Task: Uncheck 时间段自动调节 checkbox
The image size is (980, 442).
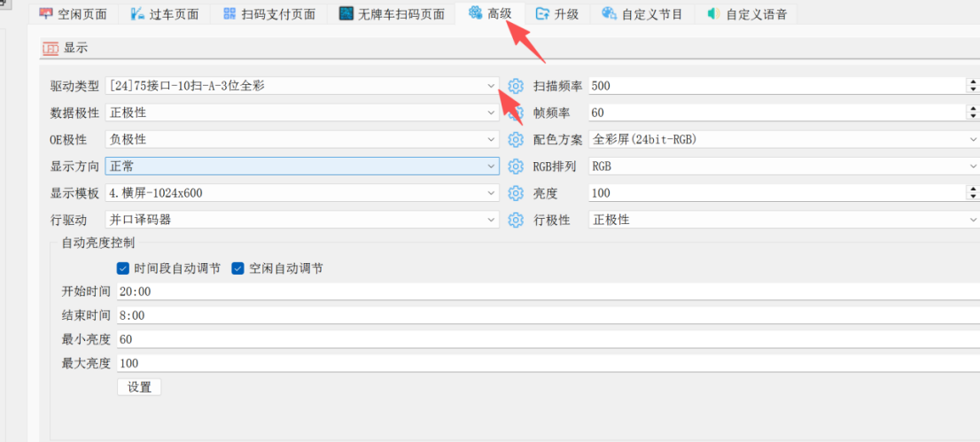Action: coord(122,268)
